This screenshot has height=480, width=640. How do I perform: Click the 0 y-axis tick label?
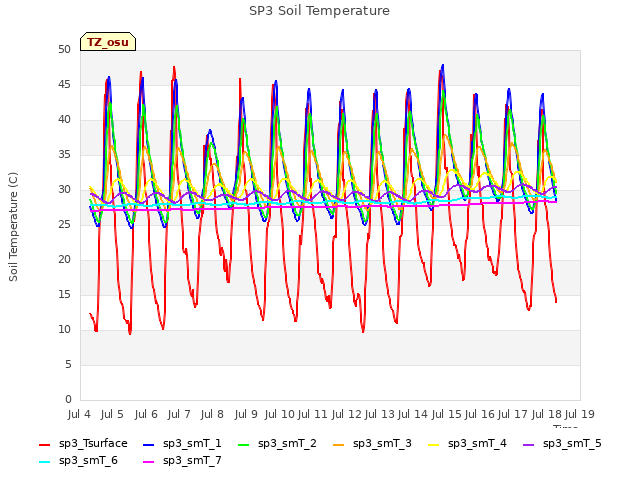[68, 399]
